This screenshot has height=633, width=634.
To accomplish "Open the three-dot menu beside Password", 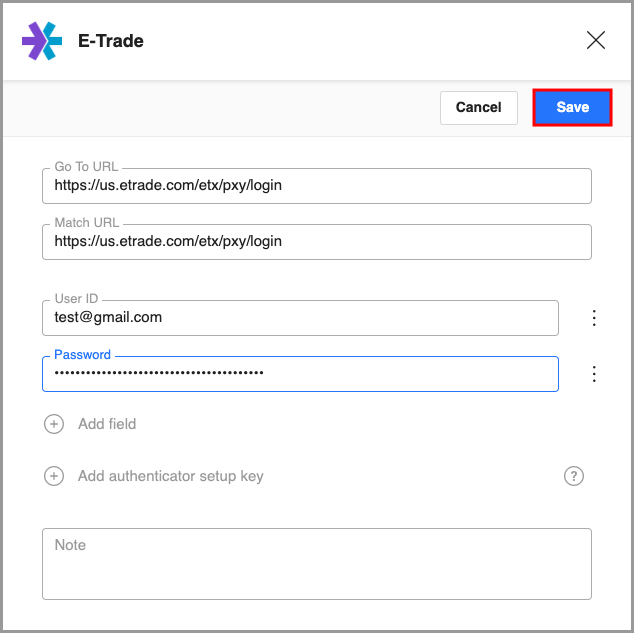I will [594, 374].
